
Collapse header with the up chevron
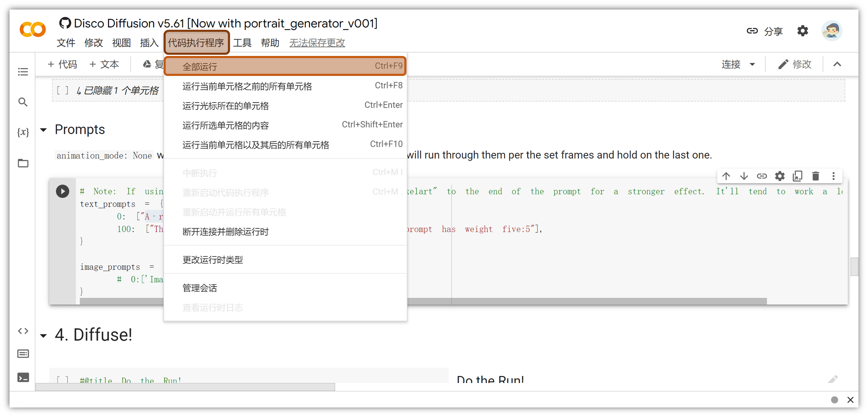pos(837,64)
